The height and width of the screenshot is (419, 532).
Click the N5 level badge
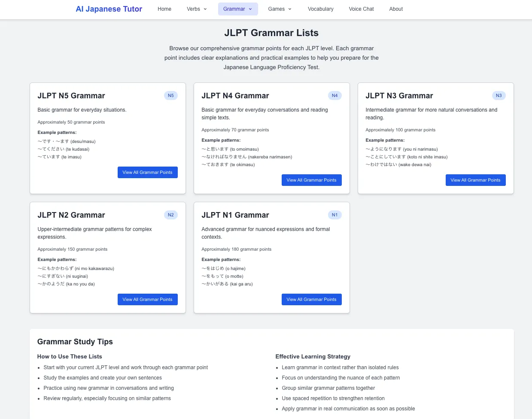171,96
